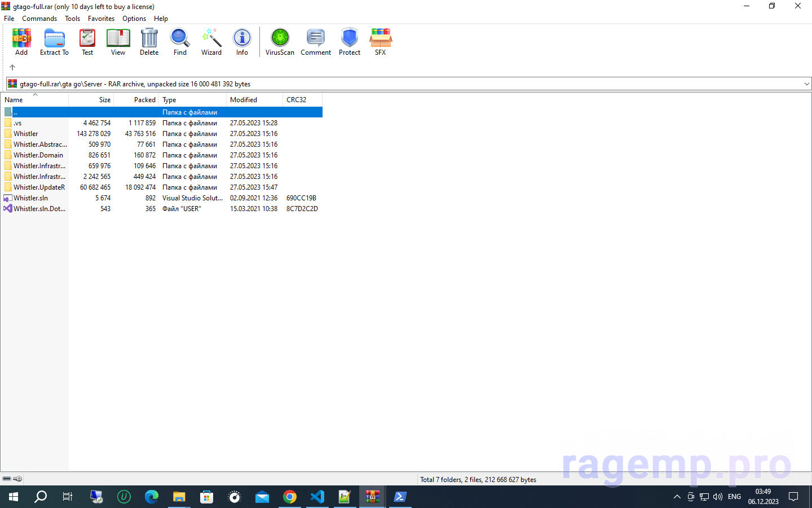The image size is (812, 508).
Task: Run Test on the archive
Action: point(87,42)
